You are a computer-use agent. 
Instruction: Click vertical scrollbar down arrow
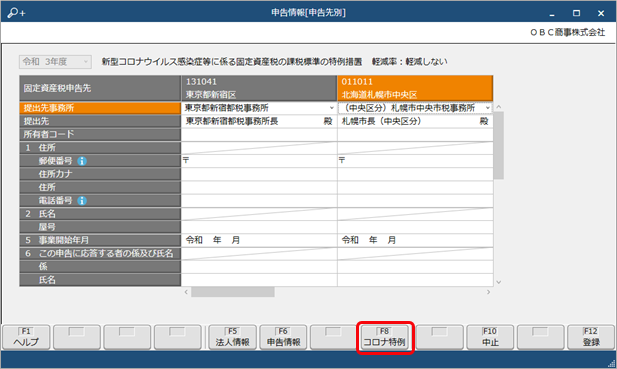click(499, 282)
